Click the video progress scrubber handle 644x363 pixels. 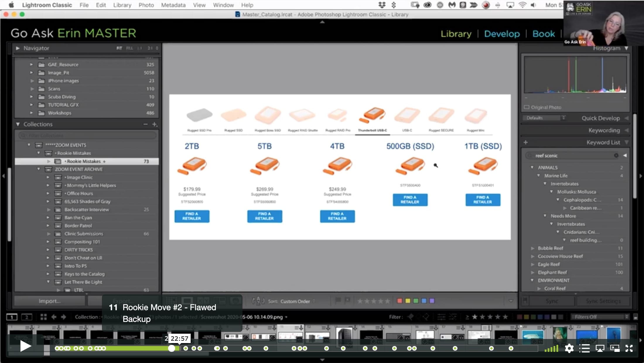point(172,348)
